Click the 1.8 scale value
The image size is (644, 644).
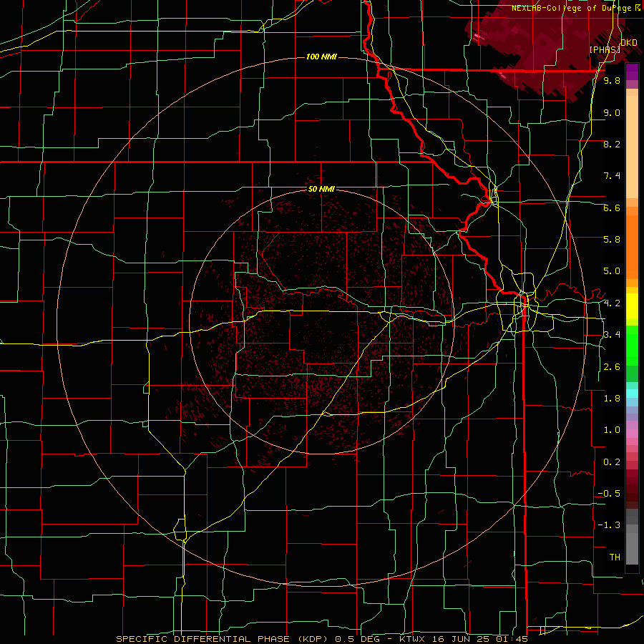coord(612,399)
